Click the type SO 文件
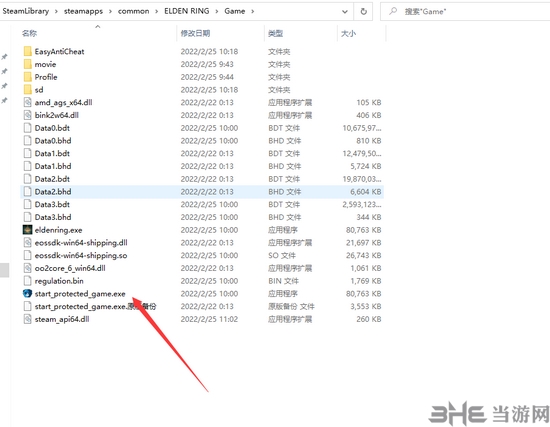550x427 pixels. (282, 255)
